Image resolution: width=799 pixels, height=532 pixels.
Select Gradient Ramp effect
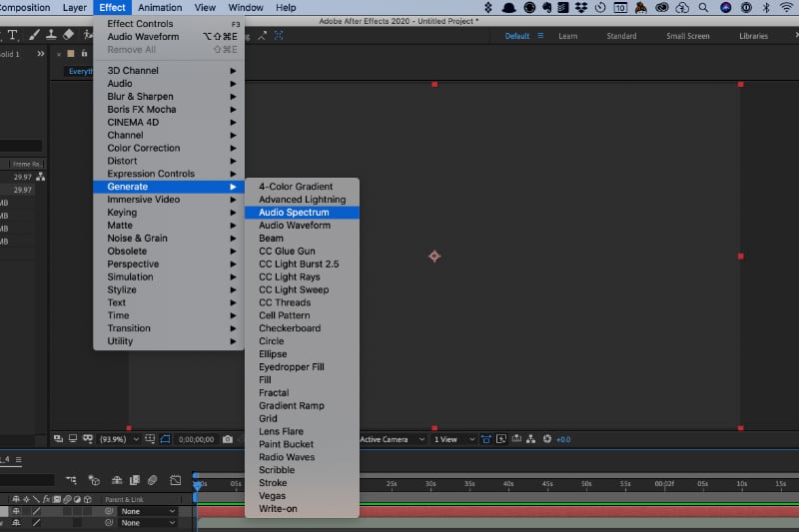pyautogui.click(x=302, y=406)
